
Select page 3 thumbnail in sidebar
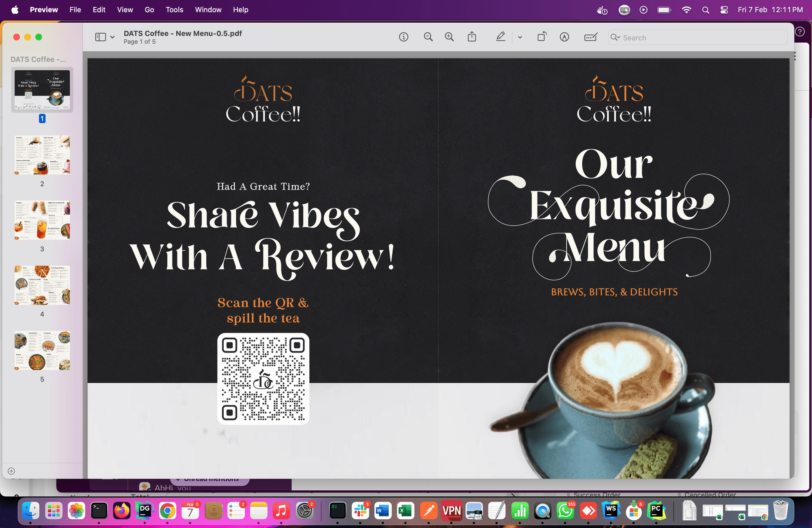tap(42, 220)
